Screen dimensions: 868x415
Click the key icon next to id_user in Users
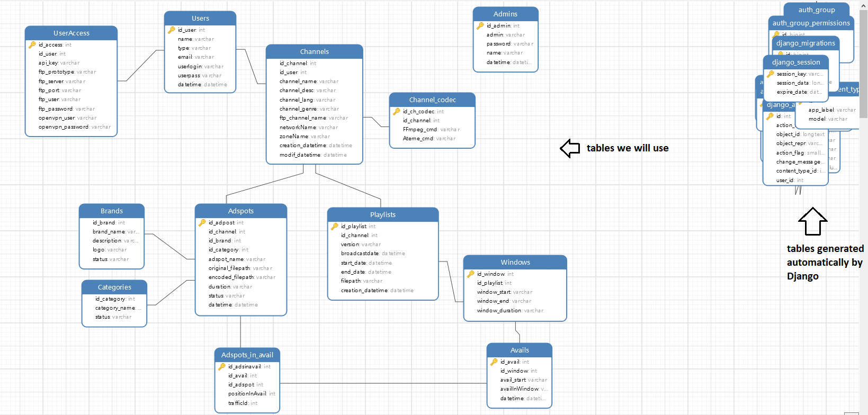click(172, 30)
